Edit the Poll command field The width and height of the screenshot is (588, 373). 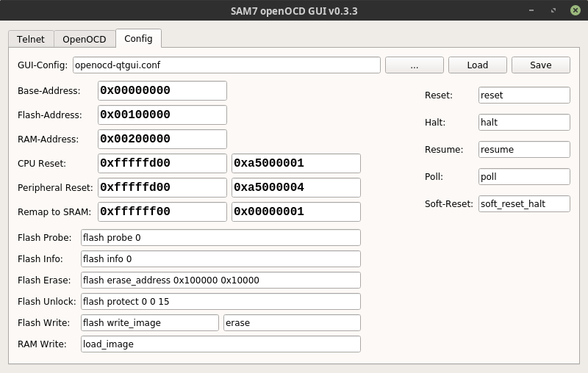[524, 177]
